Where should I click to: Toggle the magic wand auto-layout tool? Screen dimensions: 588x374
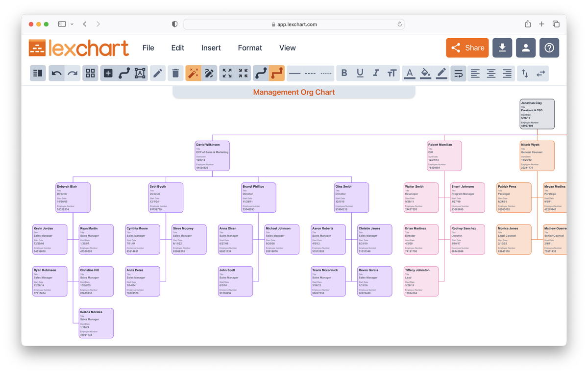(x=193, y=73)
